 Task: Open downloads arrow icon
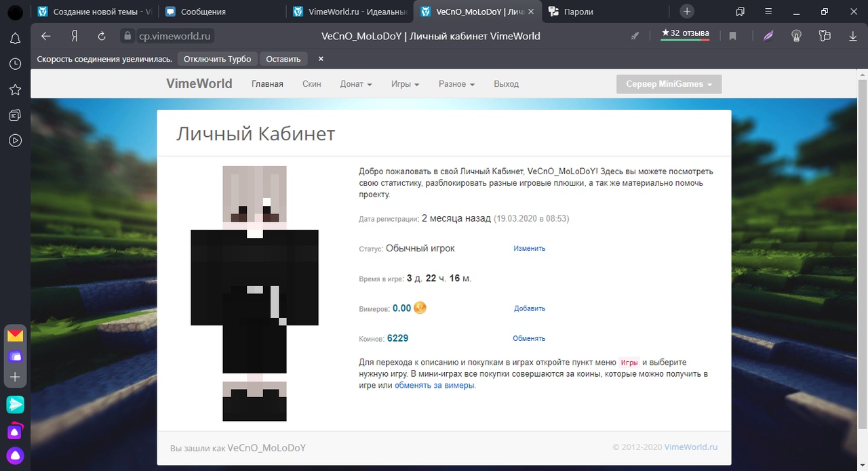point(853,36)
